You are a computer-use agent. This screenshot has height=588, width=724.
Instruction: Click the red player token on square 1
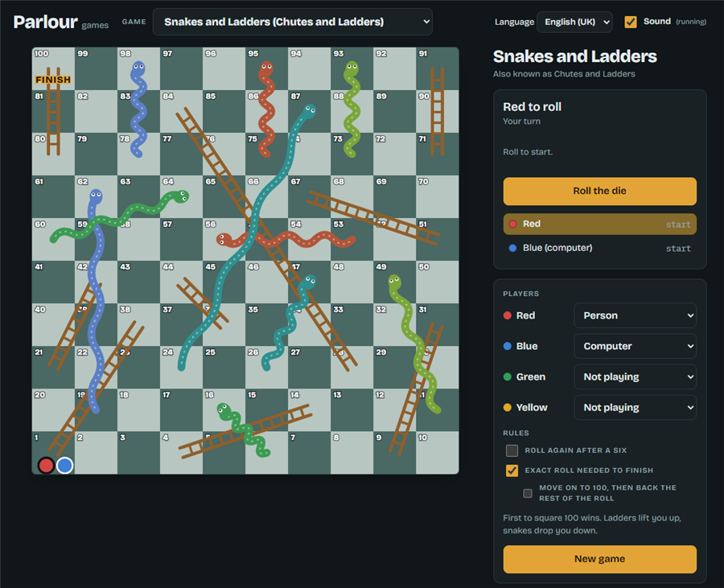tap(46, 465)
